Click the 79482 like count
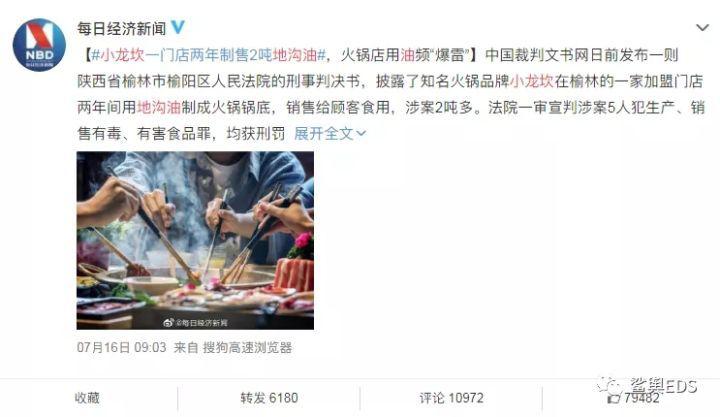Image resolution: width=720 pixels, height=417 pixels. coord(641,398)
